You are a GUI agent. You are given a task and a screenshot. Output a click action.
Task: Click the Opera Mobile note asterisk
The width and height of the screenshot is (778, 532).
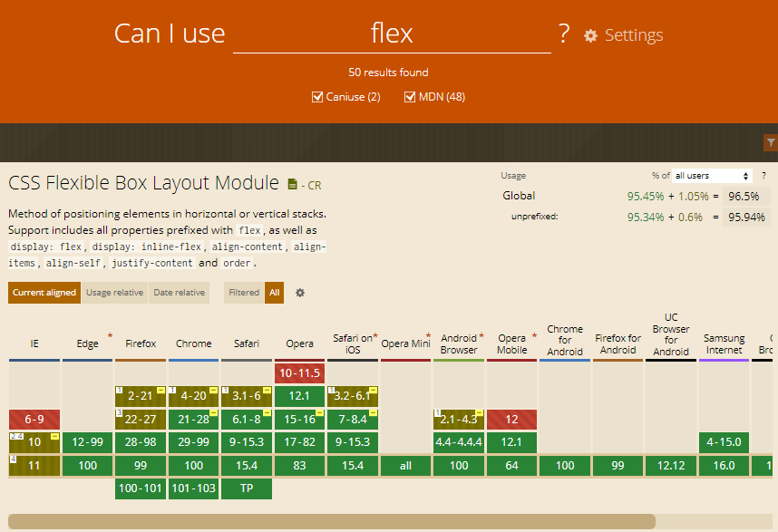[534, 336]
